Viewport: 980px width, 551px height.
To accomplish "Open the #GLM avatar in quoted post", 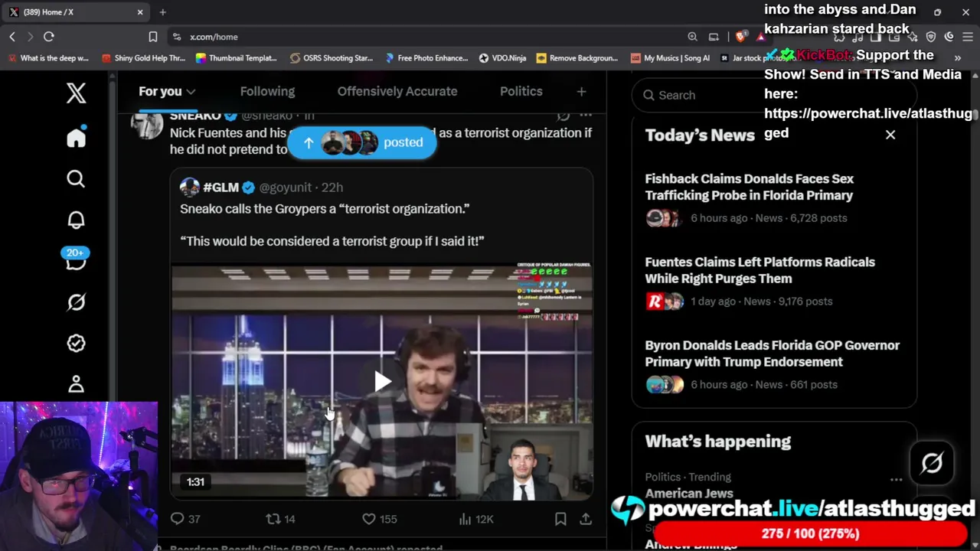I will point(190,187).
